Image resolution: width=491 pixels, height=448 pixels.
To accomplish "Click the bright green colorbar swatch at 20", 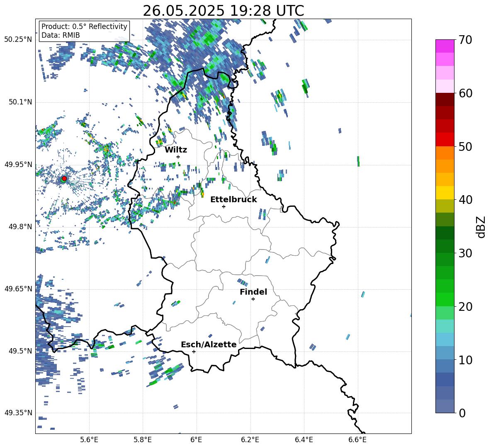I will (445, 299).
